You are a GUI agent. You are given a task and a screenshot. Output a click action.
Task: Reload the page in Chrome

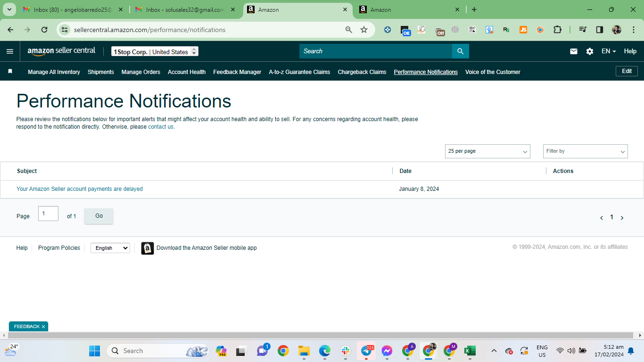44,30
